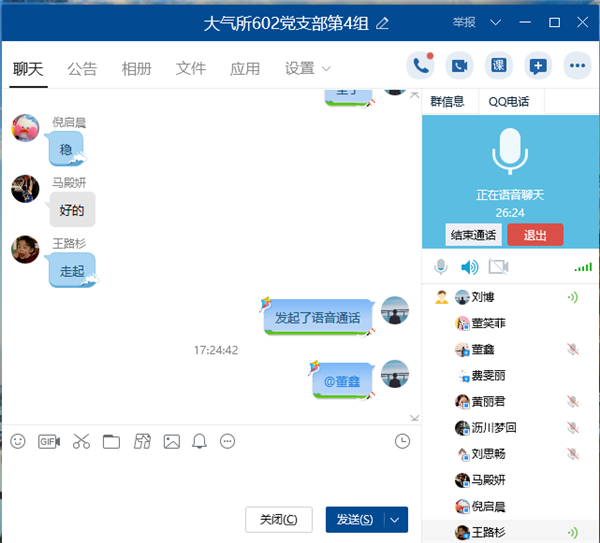Viewport: 600px width, 543px height.
Task: Toggle the camera off icon
Action: pyautogui.click(x=499, y=267)
